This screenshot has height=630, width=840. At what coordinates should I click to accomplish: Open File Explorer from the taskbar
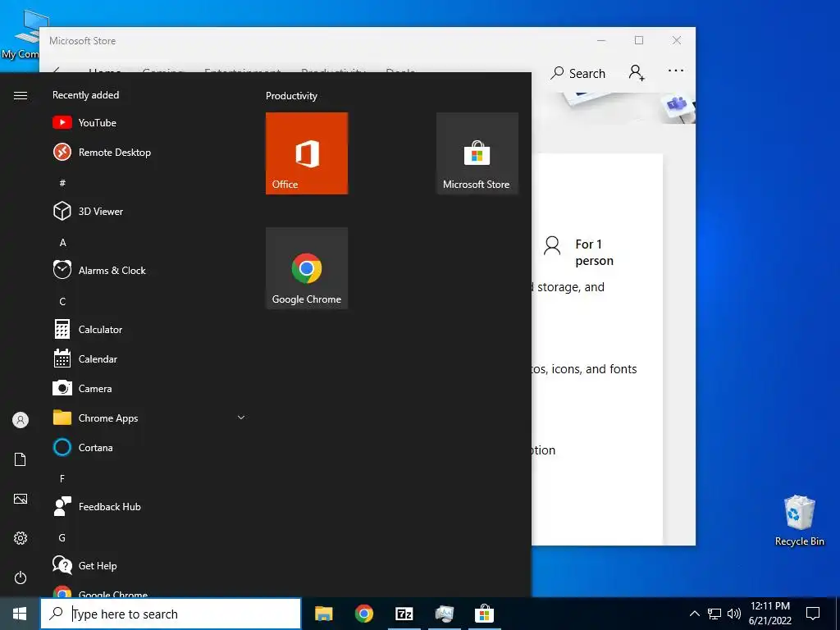coord(323,614)
